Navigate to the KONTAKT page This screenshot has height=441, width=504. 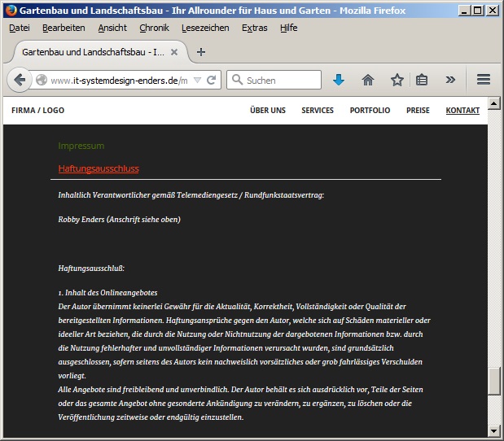[x=462, y=111]
